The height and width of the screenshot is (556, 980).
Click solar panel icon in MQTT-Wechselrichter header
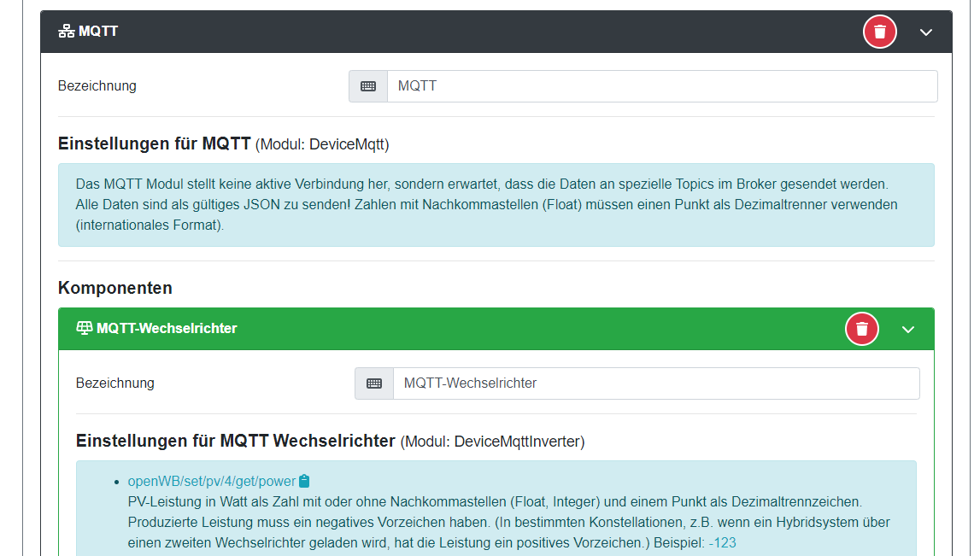[x=85, y=328]
